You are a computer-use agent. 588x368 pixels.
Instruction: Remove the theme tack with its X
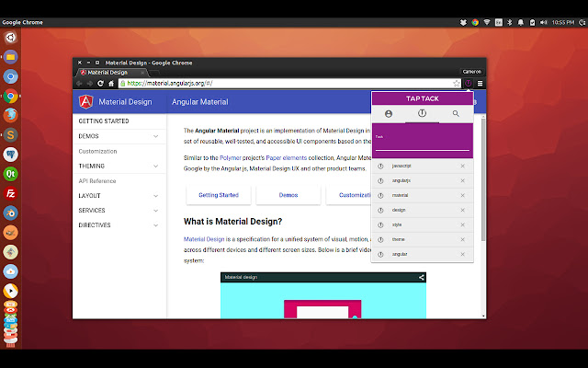(x=462, y=239)
